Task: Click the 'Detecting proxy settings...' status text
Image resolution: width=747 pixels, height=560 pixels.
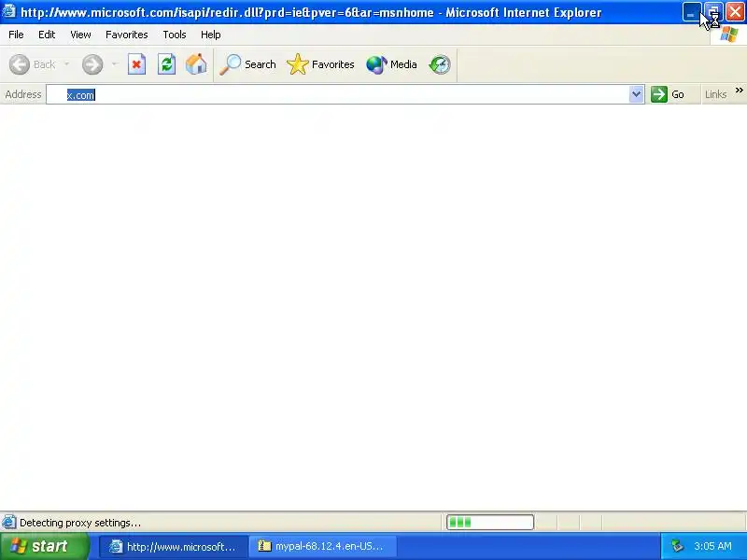Action: 80,523
